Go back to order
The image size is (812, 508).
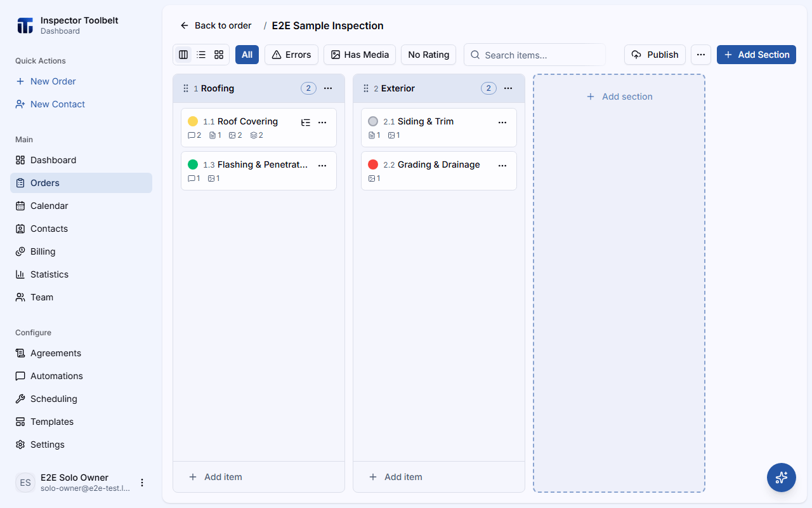click(x=216, y=25)
